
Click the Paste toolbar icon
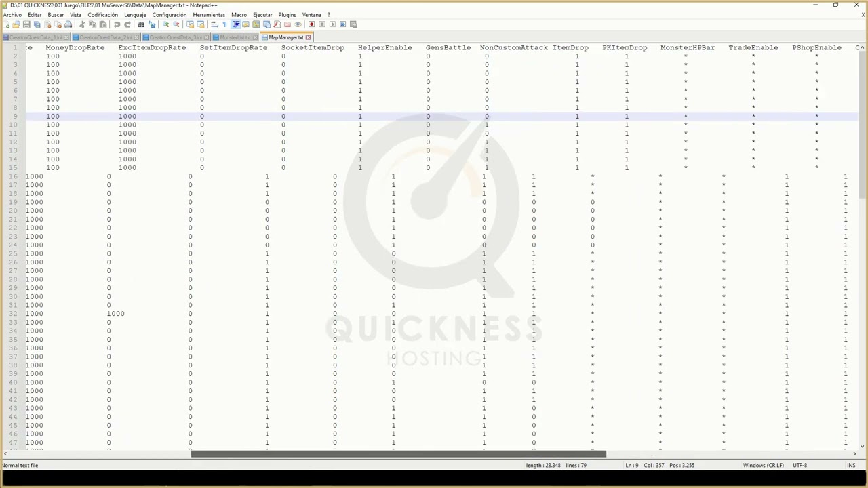pyautogui.click(x=102, y=24)
